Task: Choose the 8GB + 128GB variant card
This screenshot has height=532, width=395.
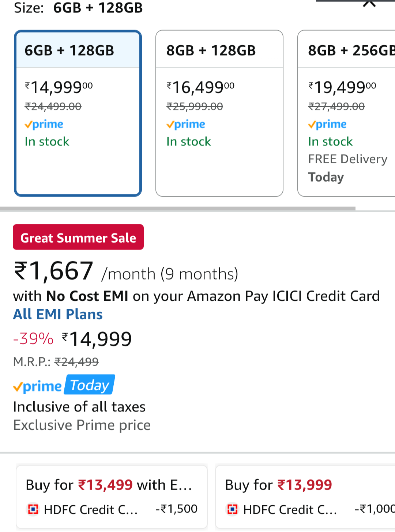Action: [219, 113]
